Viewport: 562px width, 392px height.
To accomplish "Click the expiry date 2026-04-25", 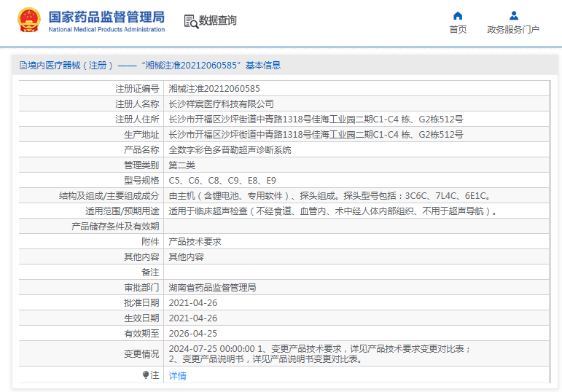I will click(193, 333).
